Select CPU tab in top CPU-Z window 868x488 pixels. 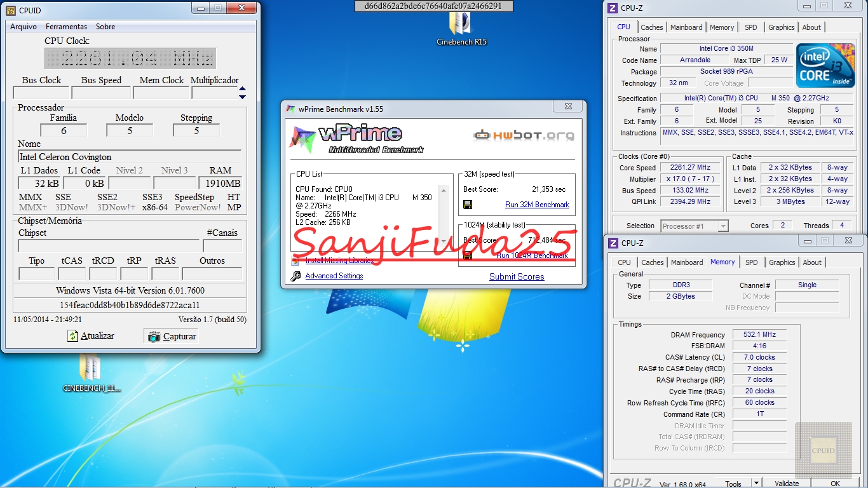coord(623,27)
